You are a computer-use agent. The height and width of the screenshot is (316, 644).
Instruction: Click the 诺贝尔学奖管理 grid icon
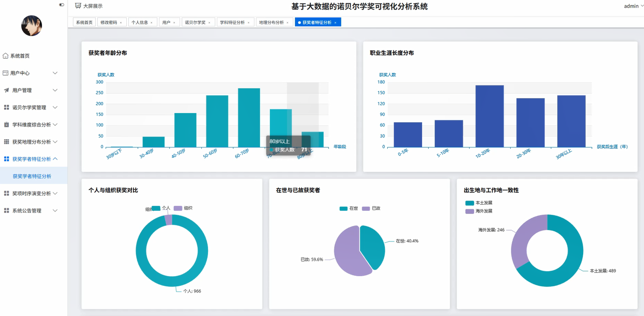[6, 107]
